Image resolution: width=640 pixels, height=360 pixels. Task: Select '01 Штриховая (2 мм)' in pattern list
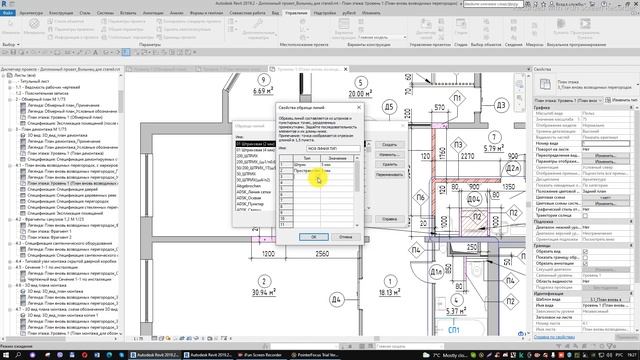tap(256, 144)
